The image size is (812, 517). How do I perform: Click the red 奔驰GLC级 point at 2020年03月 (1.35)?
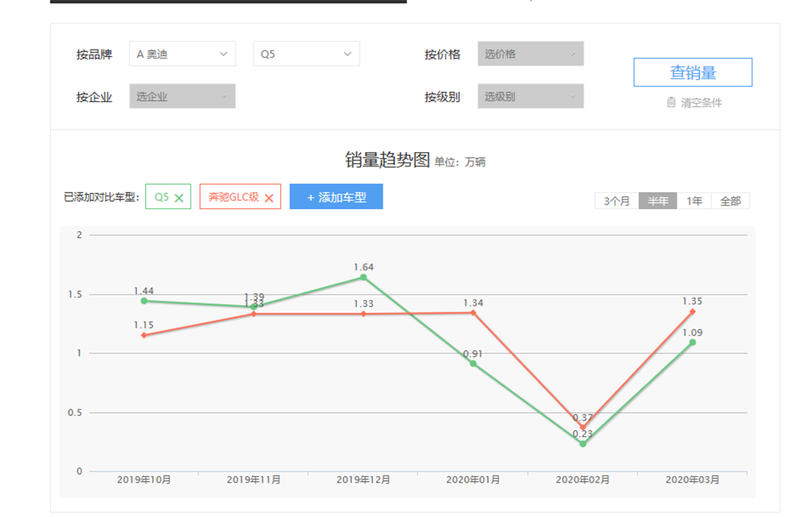pyautogui.click(x=692, y=312)
